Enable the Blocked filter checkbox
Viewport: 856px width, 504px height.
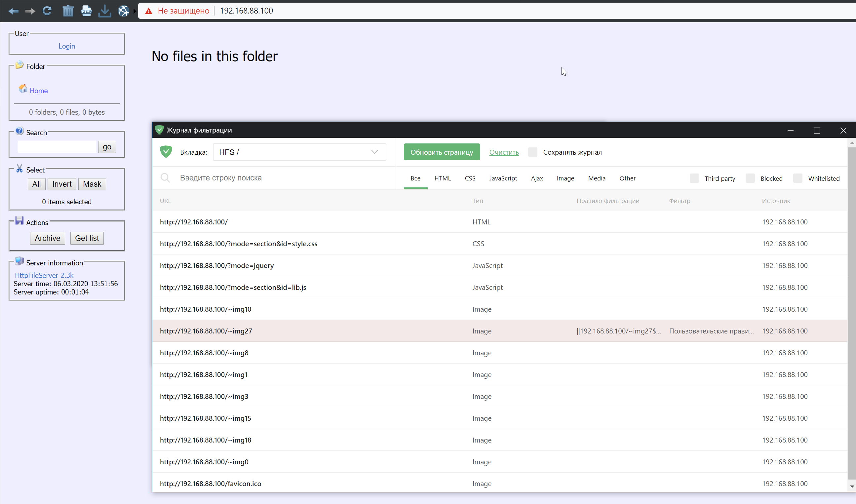coord(750,178)
